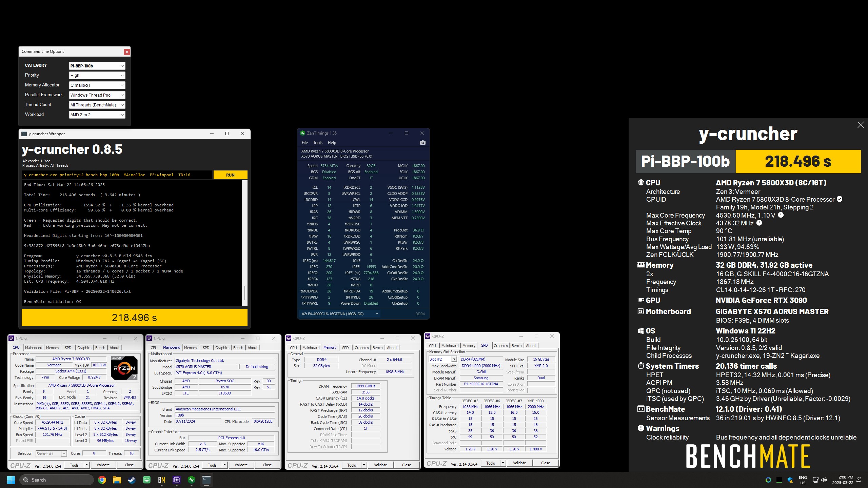Switch to ZenTimings via the green pulse taskbar icon
The width and height of the screenshot is (868, 488).
tap(192, 480)
